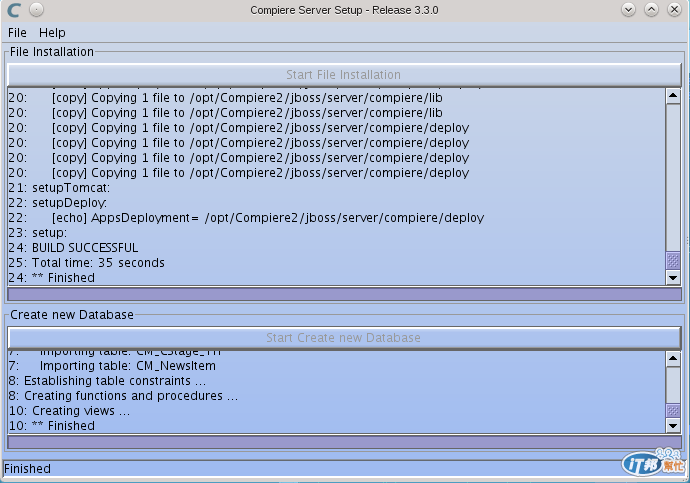Viewport: 690px width, 483px height.
Task: Minimize the Compiere Server Setup window
Action: pyautogui.click(x=628, y=10)
